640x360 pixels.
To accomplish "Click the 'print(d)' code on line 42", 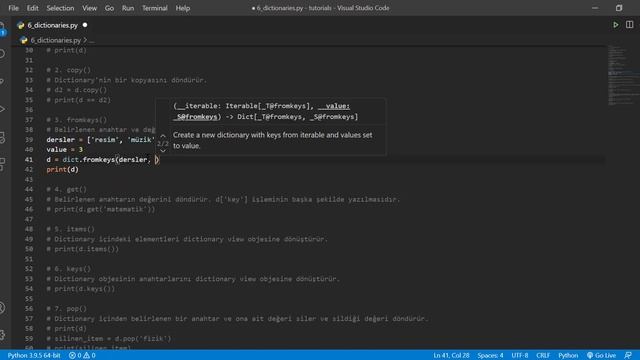I will pos(62,169).
